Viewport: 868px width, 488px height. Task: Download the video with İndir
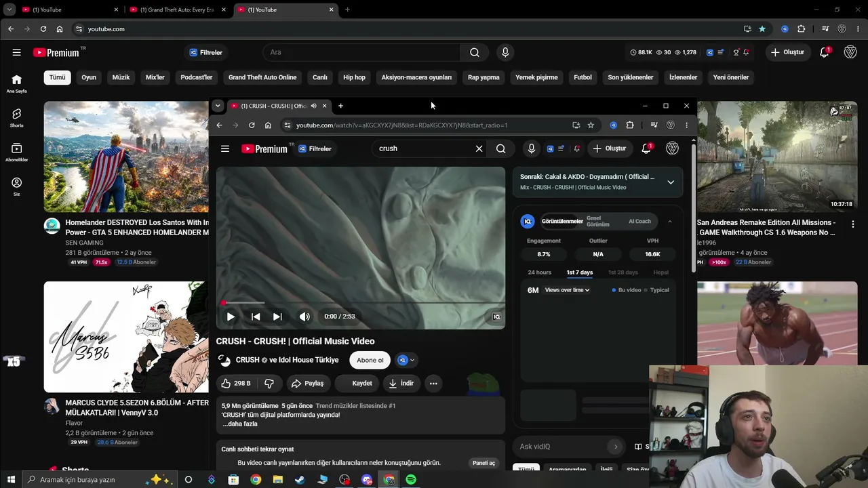click(401, 384)
